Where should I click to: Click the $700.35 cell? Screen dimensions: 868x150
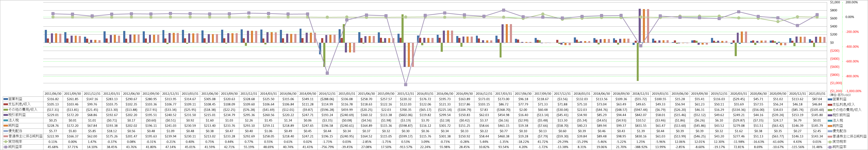(x=406, y=110)
